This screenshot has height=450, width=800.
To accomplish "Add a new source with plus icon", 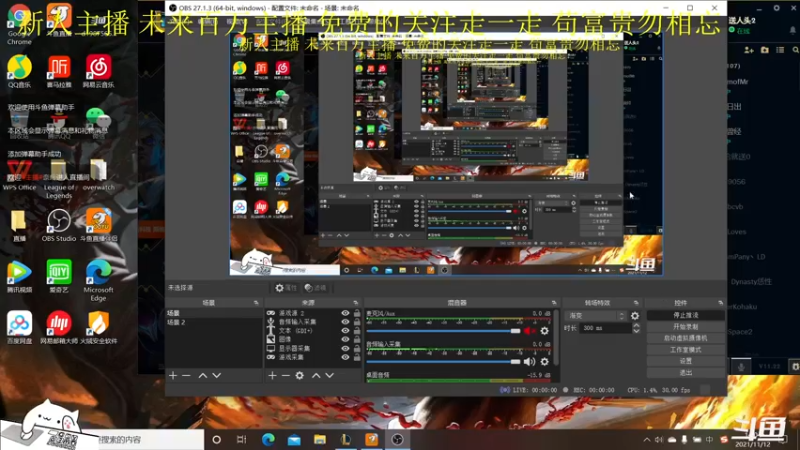I will [x=272, y=376].
